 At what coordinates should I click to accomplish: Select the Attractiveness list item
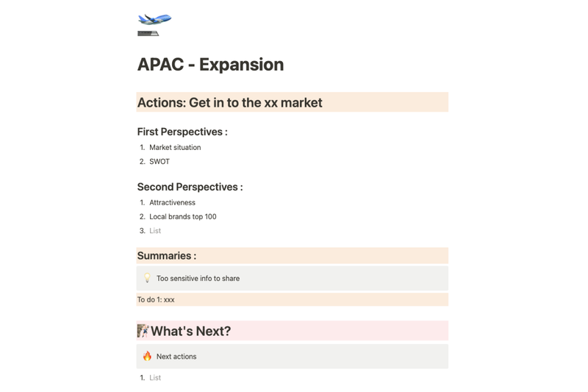(172, 202)
